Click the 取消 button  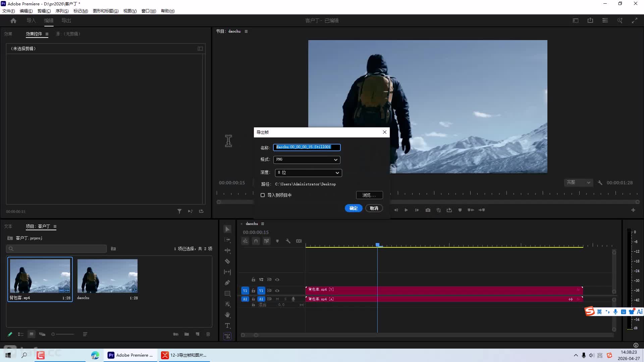(374, 208)
